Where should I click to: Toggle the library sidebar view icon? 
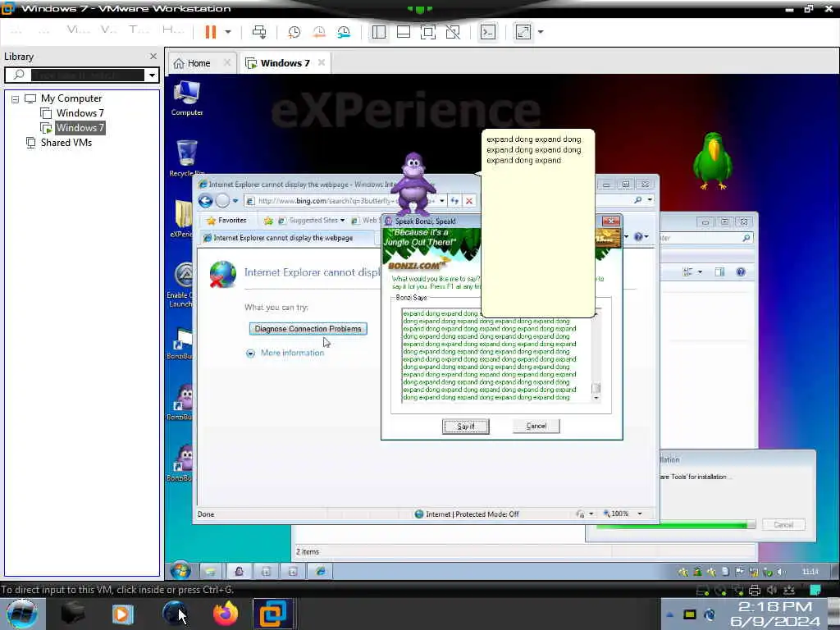(379, 32)
